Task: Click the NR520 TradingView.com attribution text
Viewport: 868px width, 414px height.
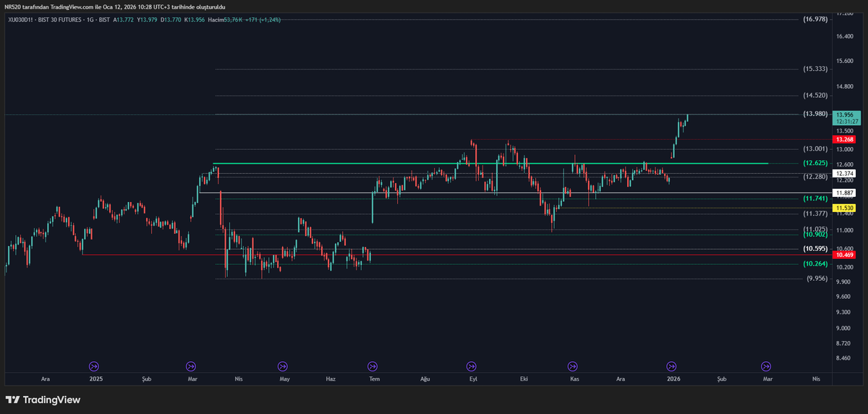Action: 114,7
